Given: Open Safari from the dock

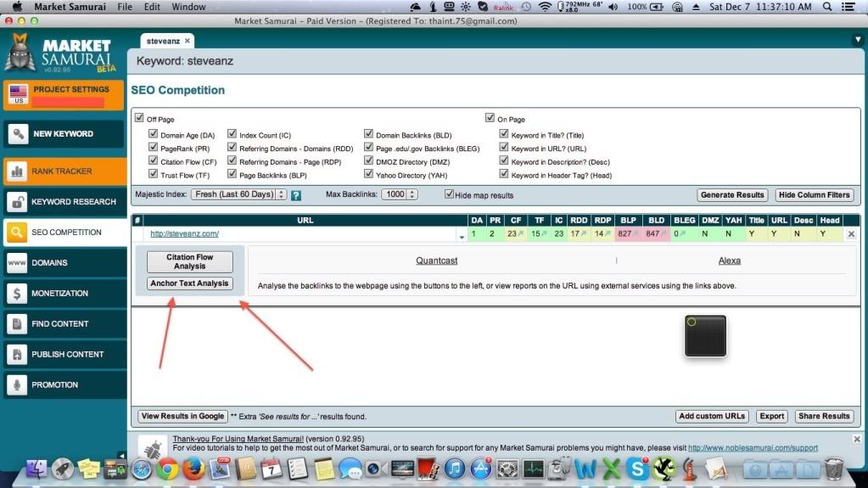Looking at the screenshot, I should point(142,469).
